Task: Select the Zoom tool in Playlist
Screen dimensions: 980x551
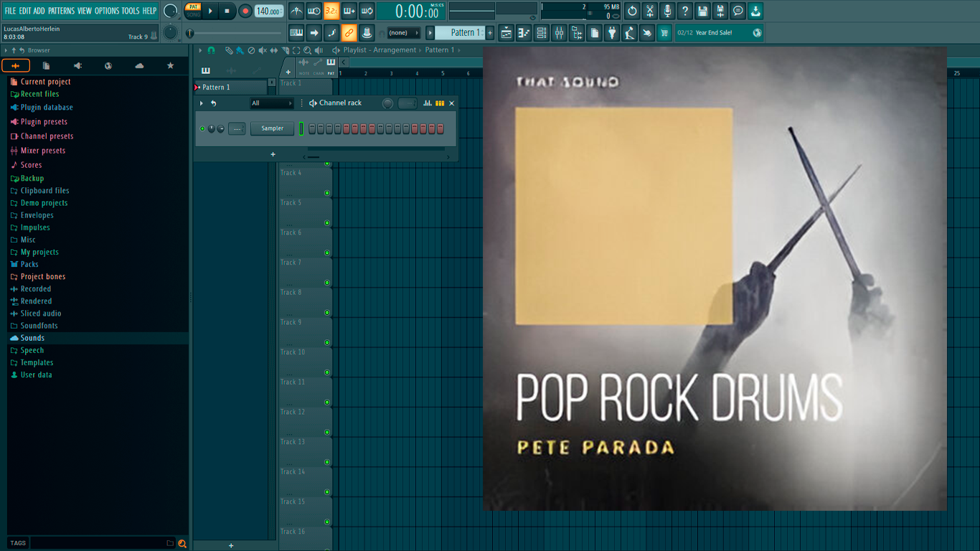Action: 307,50
